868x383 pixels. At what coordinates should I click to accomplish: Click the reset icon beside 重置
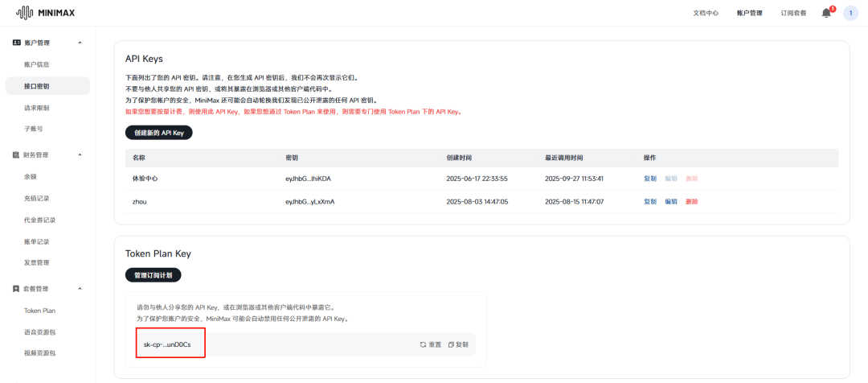423,344
